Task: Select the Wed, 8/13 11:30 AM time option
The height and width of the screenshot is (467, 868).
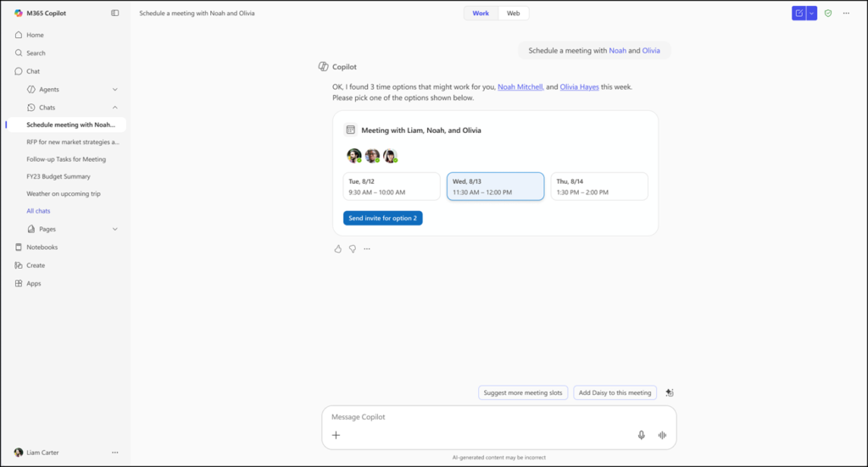Action: (x=495, y=186)
